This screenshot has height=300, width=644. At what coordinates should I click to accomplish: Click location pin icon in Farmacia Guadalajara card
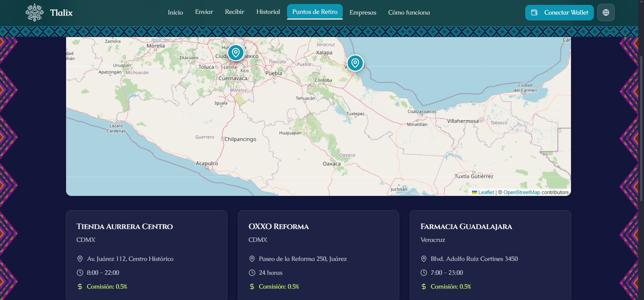pos(424,259)
